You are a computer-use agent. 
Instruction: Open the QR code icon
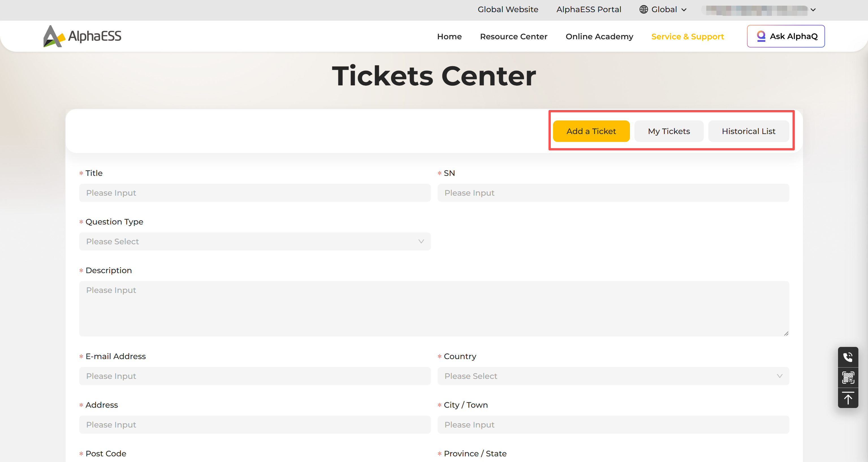[848, 377]
